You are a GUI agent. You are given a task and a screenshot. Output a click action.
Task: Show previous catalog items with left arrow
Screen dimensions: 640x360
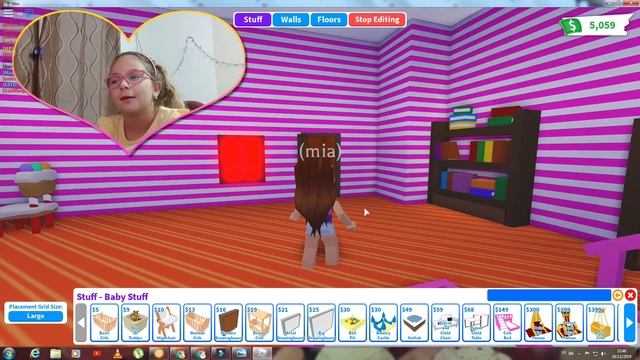pyautogui.click(x=81, y=322)
